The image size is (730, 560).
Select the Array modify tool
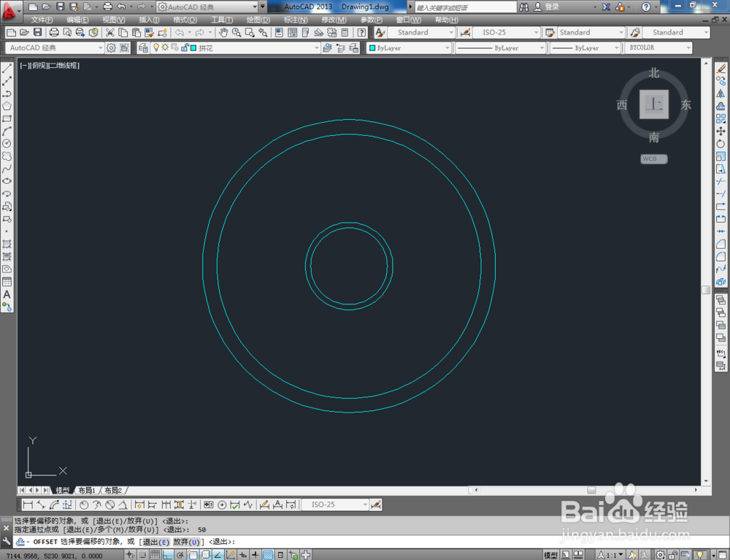[721, 119]
